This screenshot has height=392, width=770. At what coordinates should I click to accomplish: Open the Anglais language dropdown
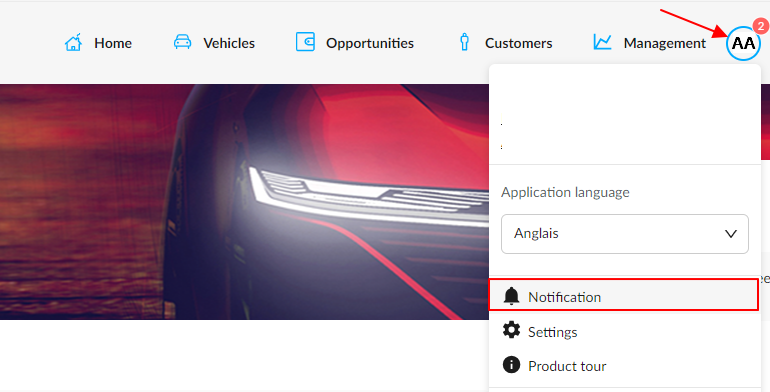[625, 234]
